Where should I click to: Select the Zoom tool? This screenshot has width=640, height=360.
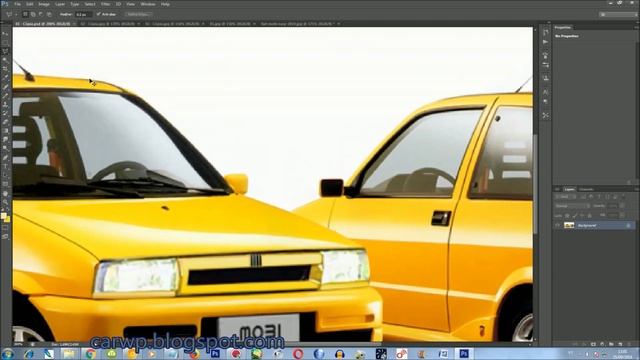coord(5,202)
